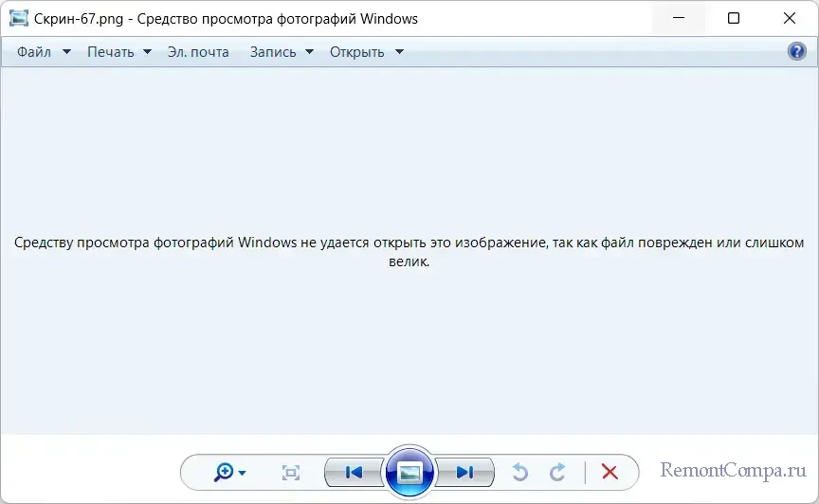Expand the dropdown arrow beside Запись
This screenshot has width=819, height=504.
309,52
